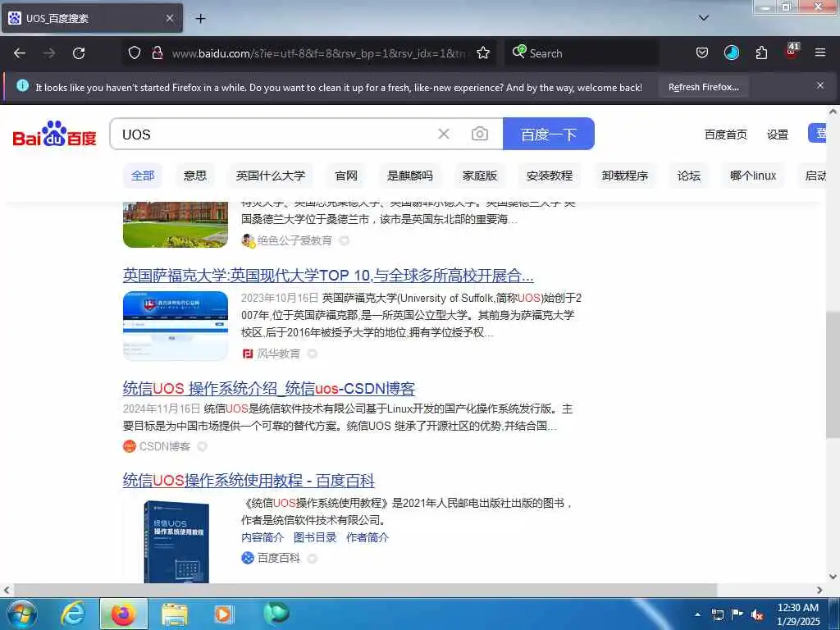Screen dimensions: 840x630
Task: Click the taskbar clock showing 12:30 AM
Action: click(x=798, y=614)
